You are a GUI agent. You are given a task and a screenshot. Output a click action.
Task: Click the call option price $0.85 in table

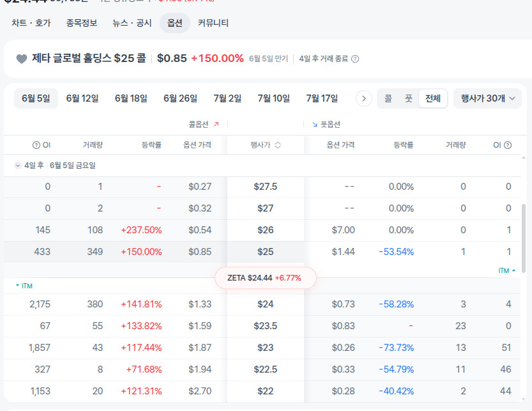(200, 252)
